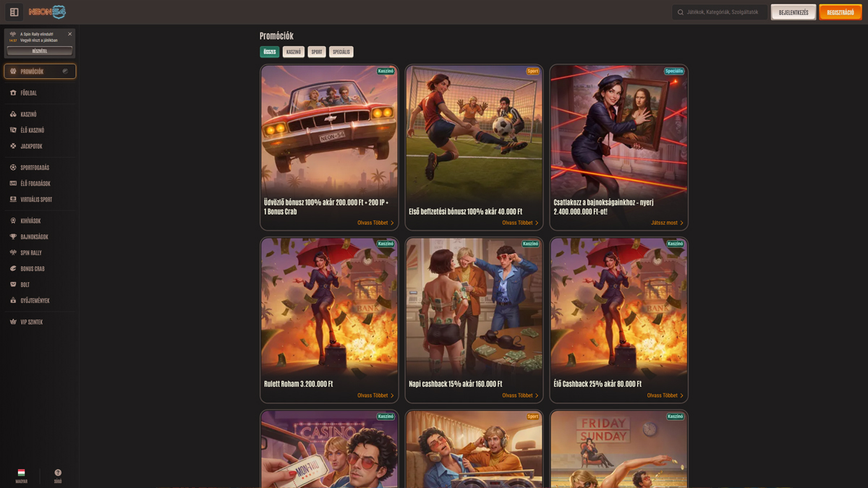
Task: Click the orange Regisztráció button
Action: click(840, 12)
